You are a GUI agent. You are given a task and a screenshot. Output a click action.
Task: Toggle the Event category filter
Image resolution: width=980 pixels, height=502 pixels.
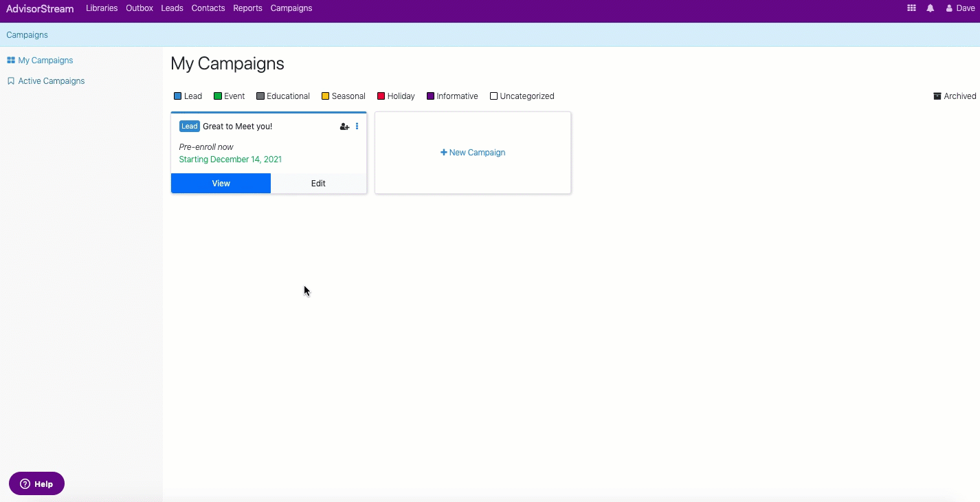point(230,96)
